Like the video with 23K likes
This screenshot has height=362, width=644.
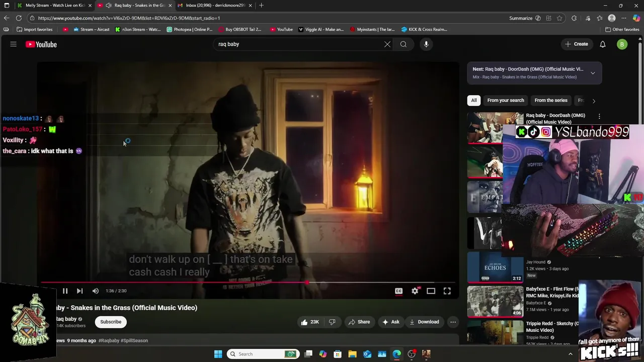click(x=310, y=322)
